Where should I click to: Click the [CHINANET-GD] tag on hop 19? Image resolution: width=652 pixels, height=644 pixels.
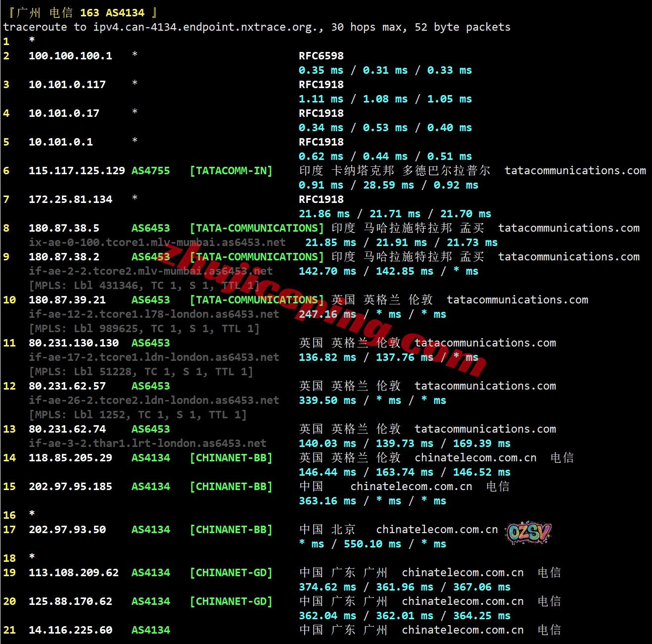pyautogui.click(x=231, y=573)
